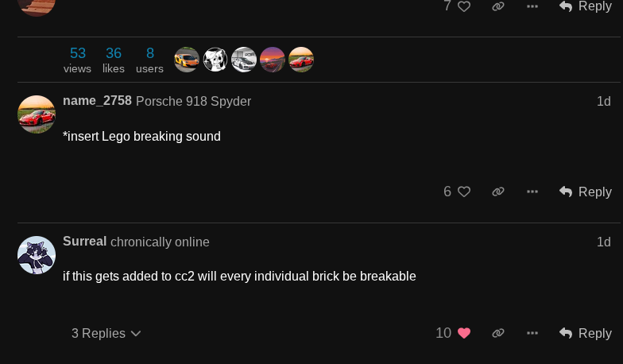The width and height of the screenshot is (623, 364).
Task: Reply to name_2758's post
Action: pos(586,192)
